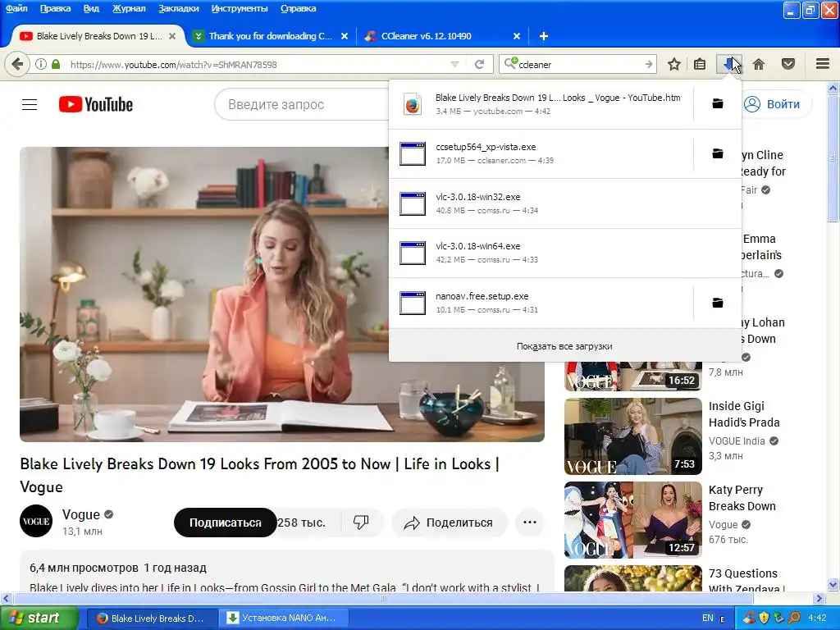Submit search with the go arrow
The image size is (840, 630).
pos(649,64)
